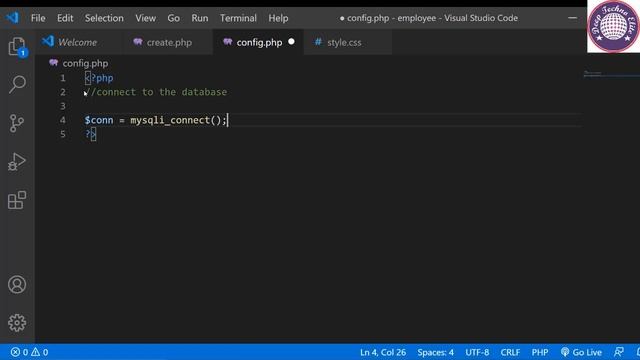Image resolution: width=640 pixels, height=360 pixels.
Task: Open the Accounts icon in activity bar
Action: tap(17, 284)
